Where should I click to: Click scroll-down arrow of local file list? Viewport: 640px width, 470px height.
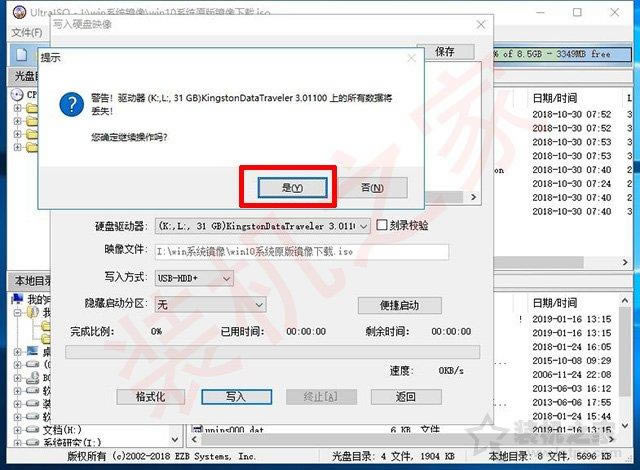625,426
